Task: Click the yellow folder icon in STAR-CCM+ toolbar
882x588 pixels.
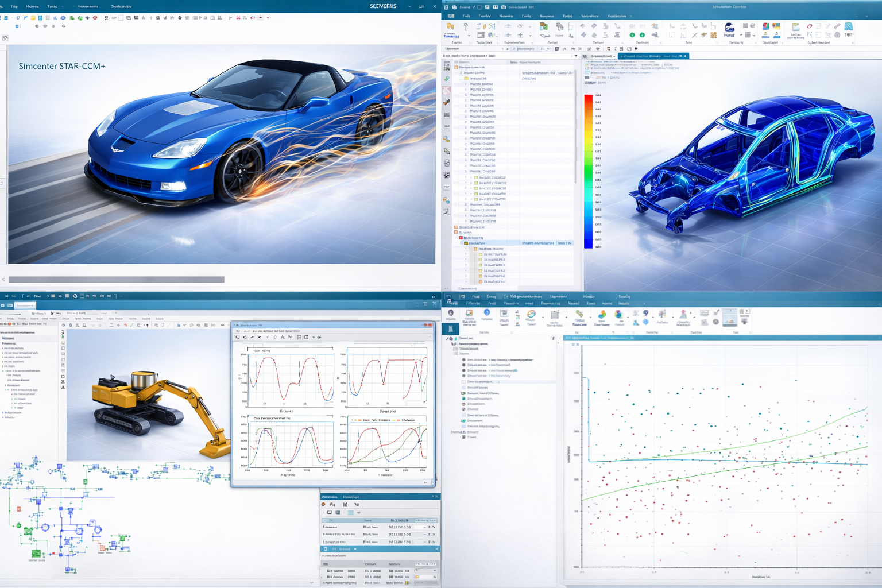Action: tap(32, 18)
